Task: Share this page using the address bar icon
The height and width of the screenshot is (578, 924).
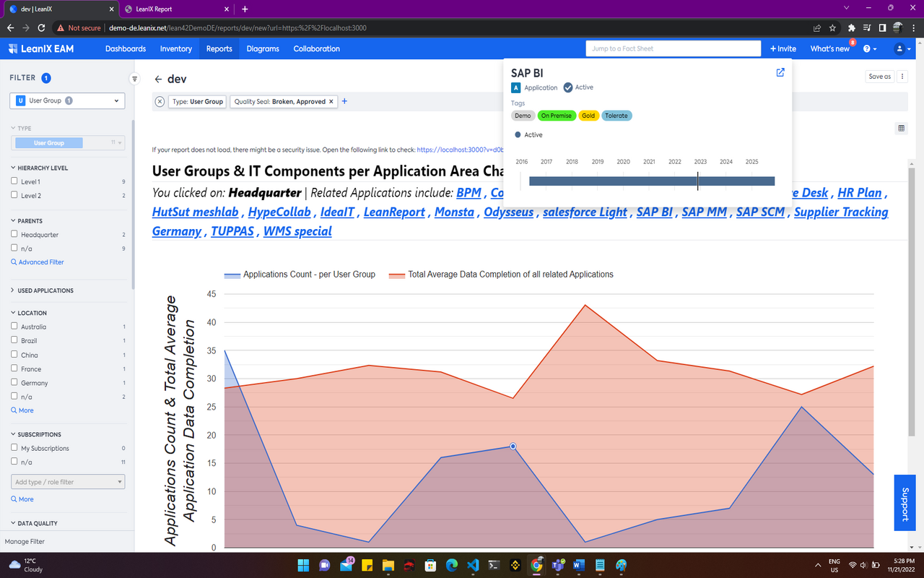Action: [816, 28]
